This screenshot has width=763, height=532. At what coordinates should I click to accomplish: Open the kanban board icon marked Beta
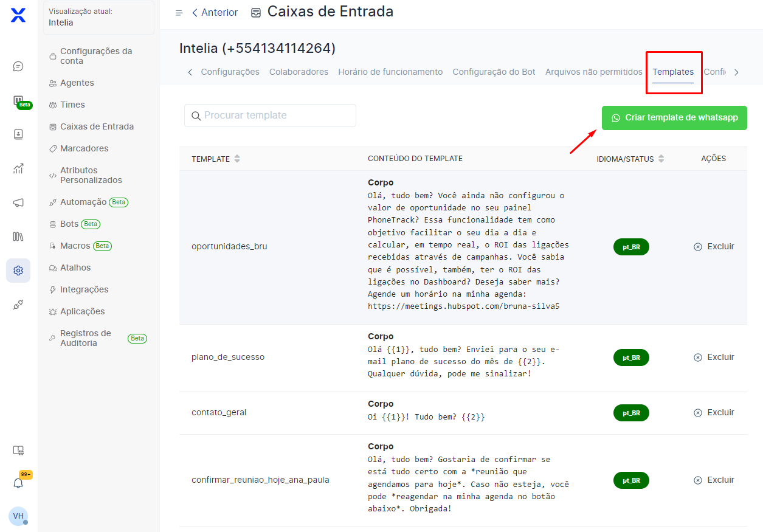[x=18, y=101]
